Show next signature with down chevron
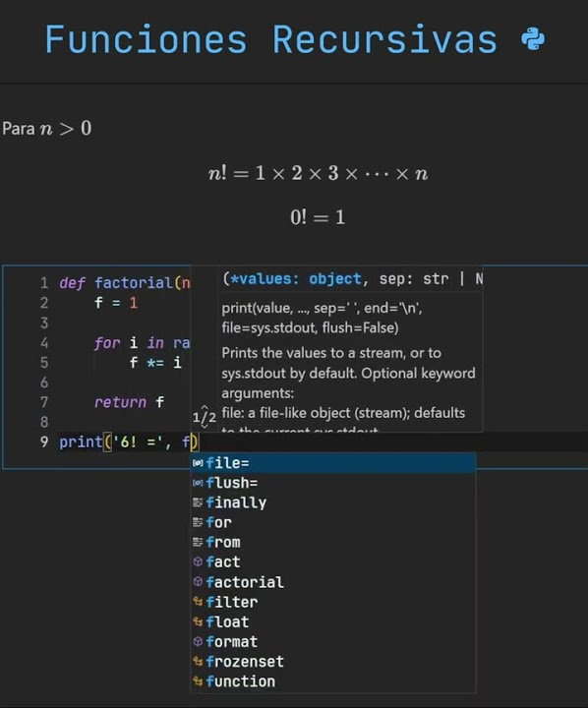 coord(205,426)
